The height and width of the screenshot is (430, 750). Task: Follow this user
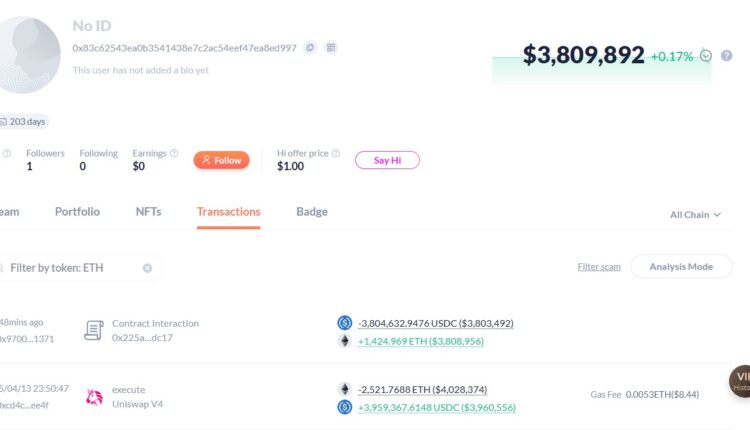pos(221,160)
